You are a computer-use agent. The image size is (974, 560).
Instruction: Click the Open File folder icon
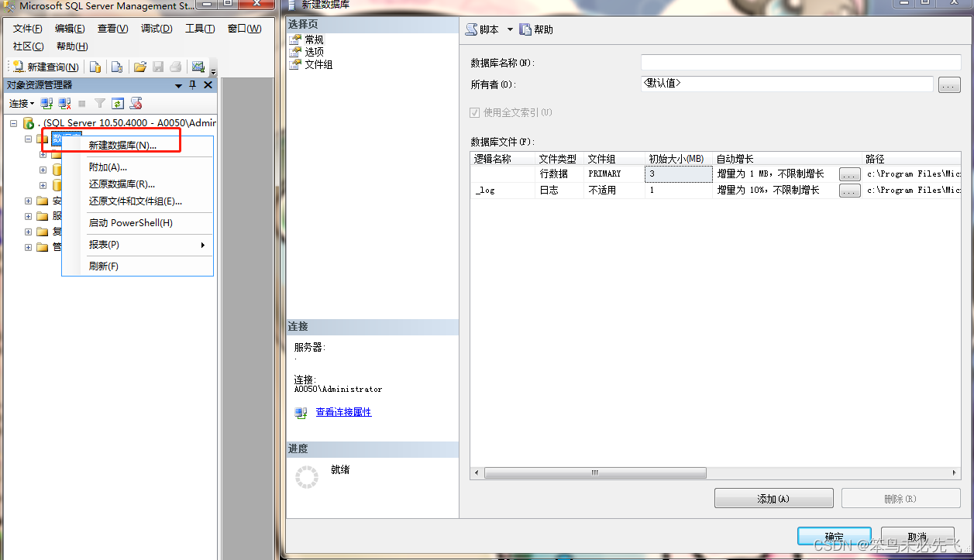click(x=140, y=67)
